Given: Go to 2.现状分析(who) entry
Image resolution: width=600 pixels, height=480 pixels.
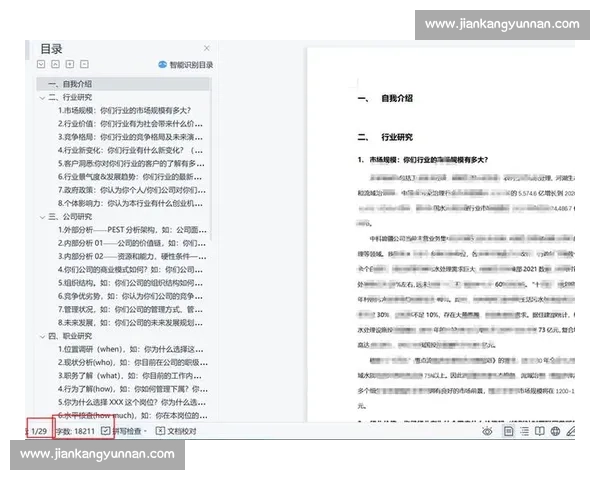Looking at the screenshot, I should click(x=133, y=362).
